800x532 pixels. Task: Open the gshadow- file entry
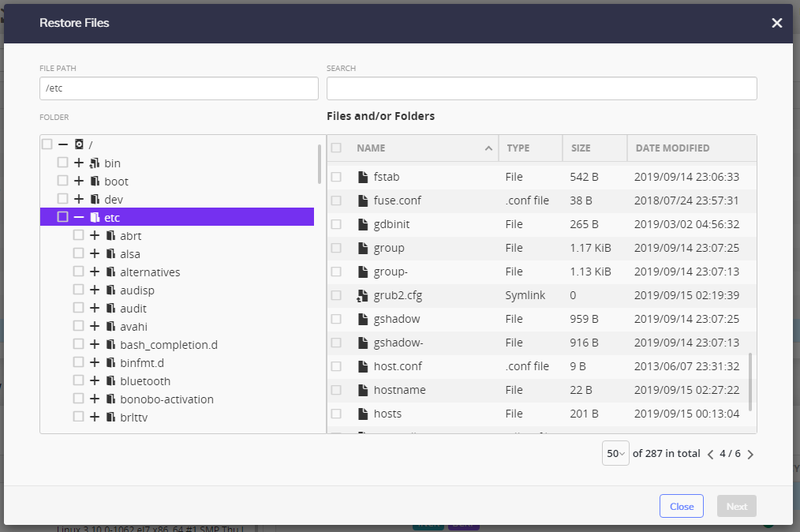398,343
